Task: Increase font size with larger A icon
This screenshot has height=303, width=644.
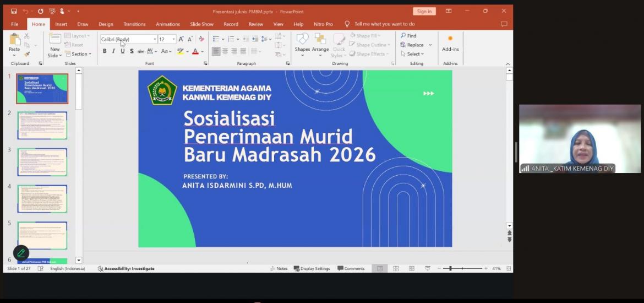Action: (x=181, y=39)
